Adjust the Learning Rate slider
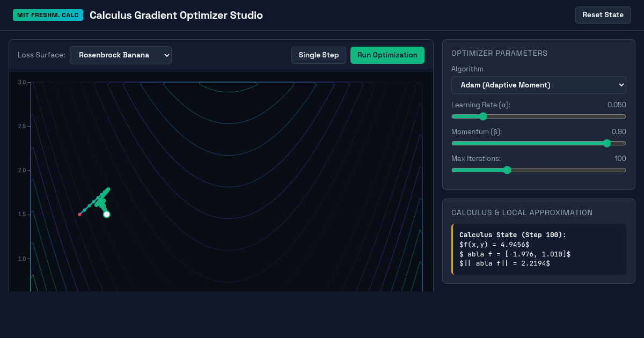 click(x=539, y=116)
